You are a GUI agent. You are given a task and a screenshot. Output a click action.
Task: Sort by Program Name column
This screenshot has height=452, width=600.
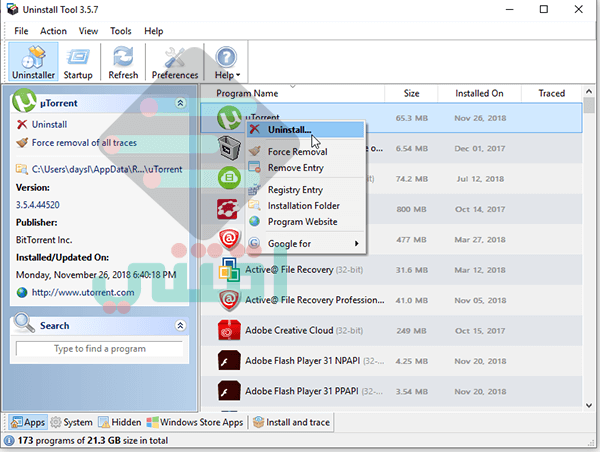tap(293, 93)
